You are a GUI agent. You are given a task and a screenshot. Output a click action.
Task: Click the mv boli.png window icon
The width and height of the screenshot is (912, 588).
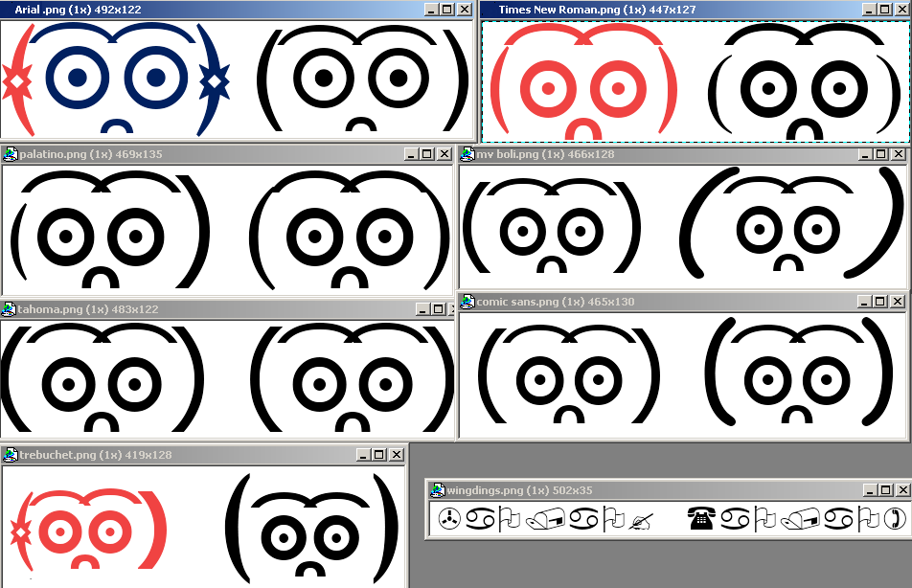click(468, 154)
